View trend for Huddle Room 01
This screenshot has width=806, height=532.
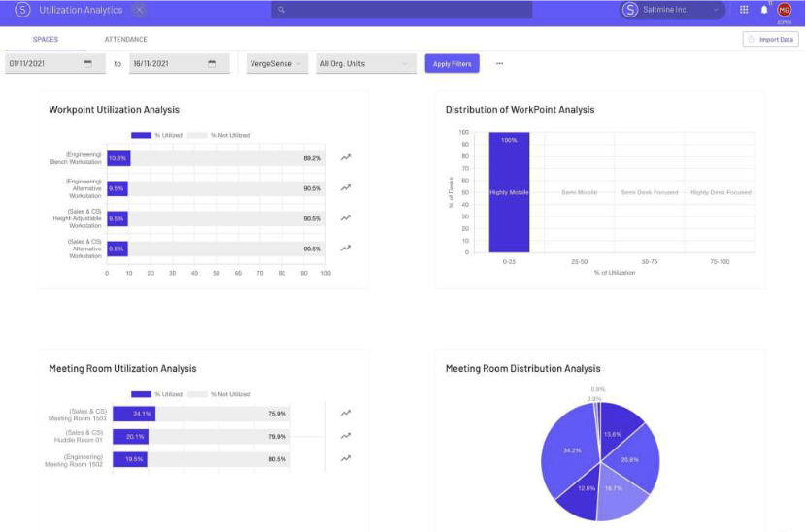[x=345, y=436]
